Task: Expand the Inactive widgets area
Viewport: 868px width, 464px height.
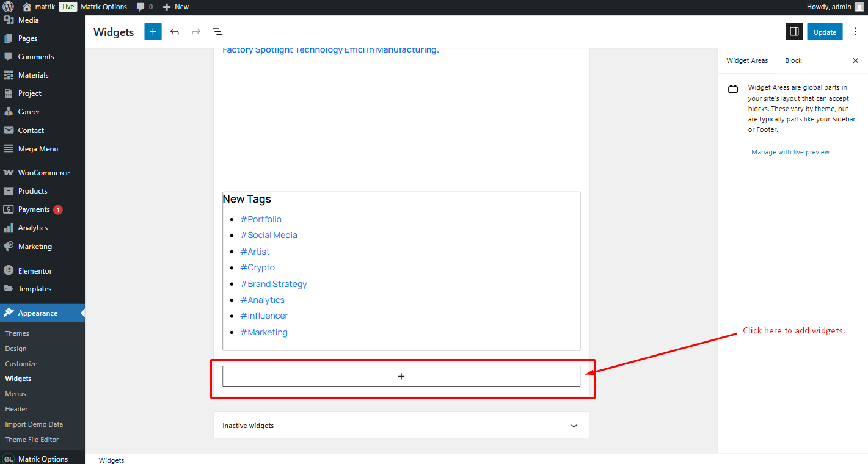Action: point(401,426)
